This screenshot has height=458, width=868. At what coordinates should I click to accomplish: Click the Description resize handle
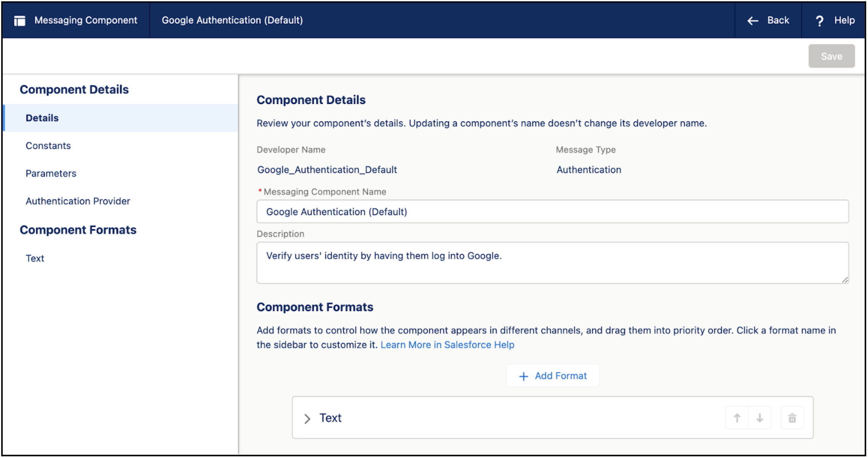tap(845, 279)
